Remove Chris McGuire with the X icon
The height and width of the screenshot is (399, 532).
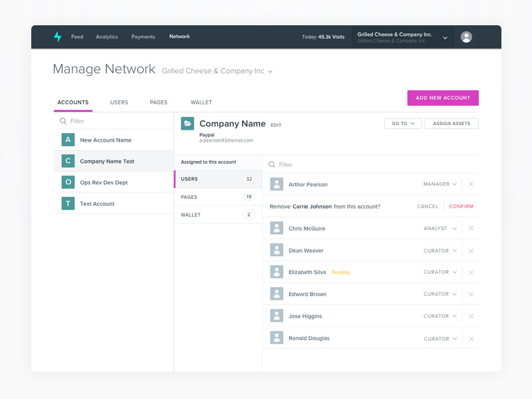tap(471, 228)
